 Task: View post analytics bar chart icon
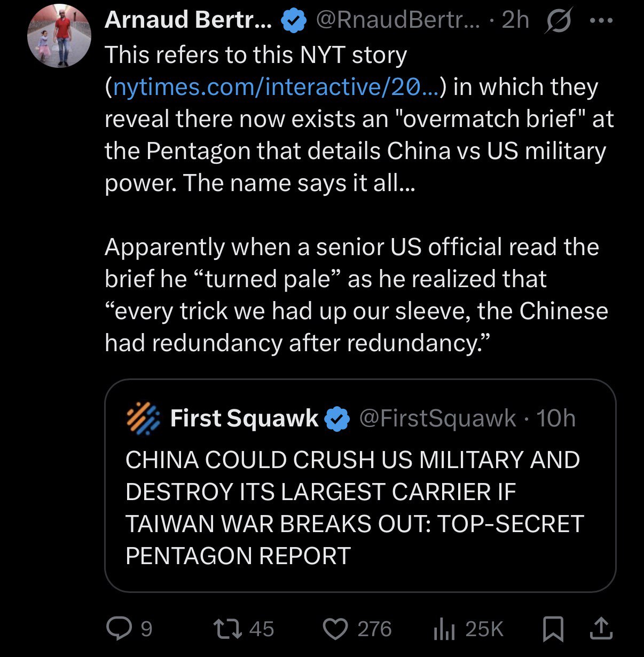(x=444, y=629)
